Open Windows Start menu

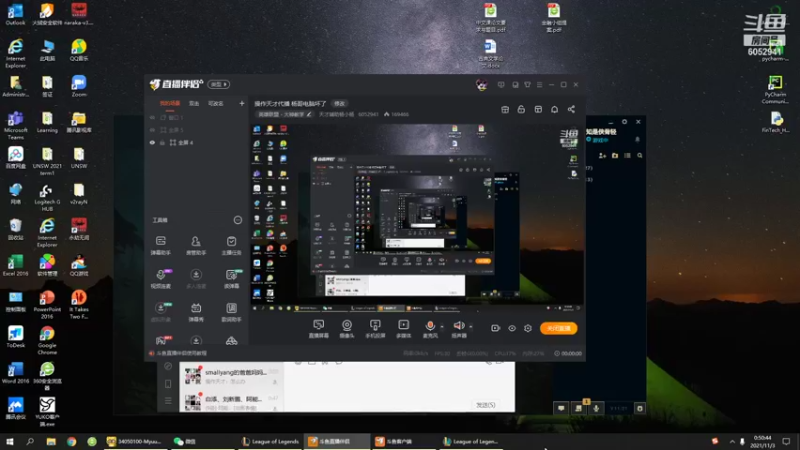tap(9, 441)
